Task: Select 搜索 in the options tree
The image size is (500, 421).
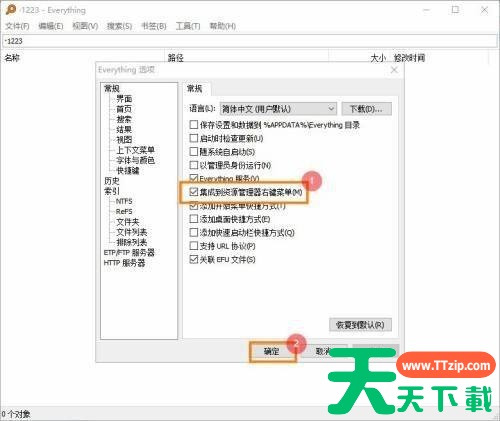Action: tap(124, 119)
